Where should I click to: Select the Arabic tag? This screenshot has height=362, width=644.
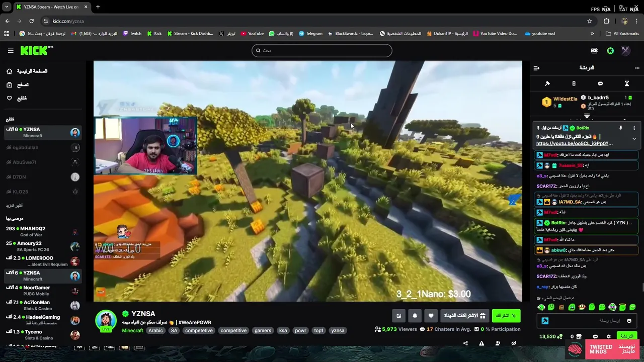pyautogui.click(x=155, y=331)
